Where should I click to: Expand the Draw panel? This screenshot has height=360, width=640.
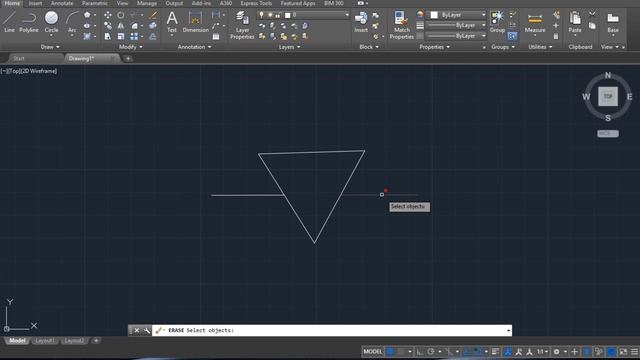point(50,47)
